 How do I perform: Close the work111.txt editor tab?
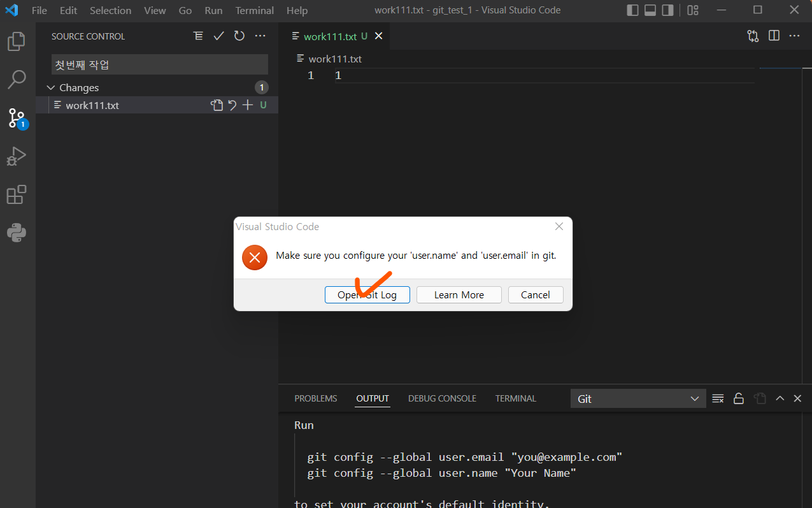[x=378, y=36]
